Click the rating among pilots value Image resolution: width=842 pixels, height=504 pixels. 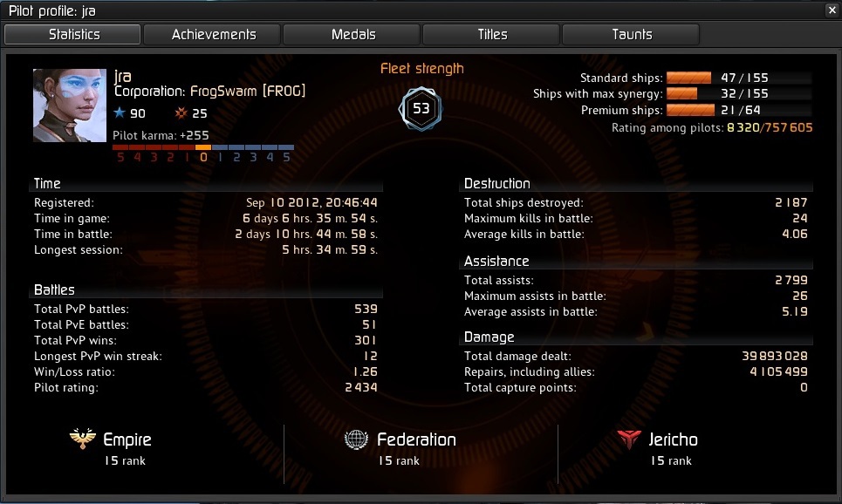click(770, 128)
